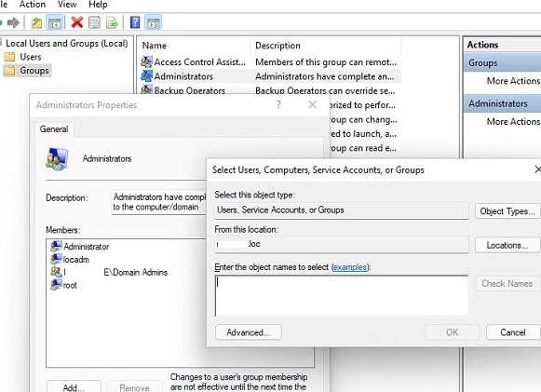Select the Users tree item
The width and height of the screenshot is (541, 392).
[x=31, y=57]
